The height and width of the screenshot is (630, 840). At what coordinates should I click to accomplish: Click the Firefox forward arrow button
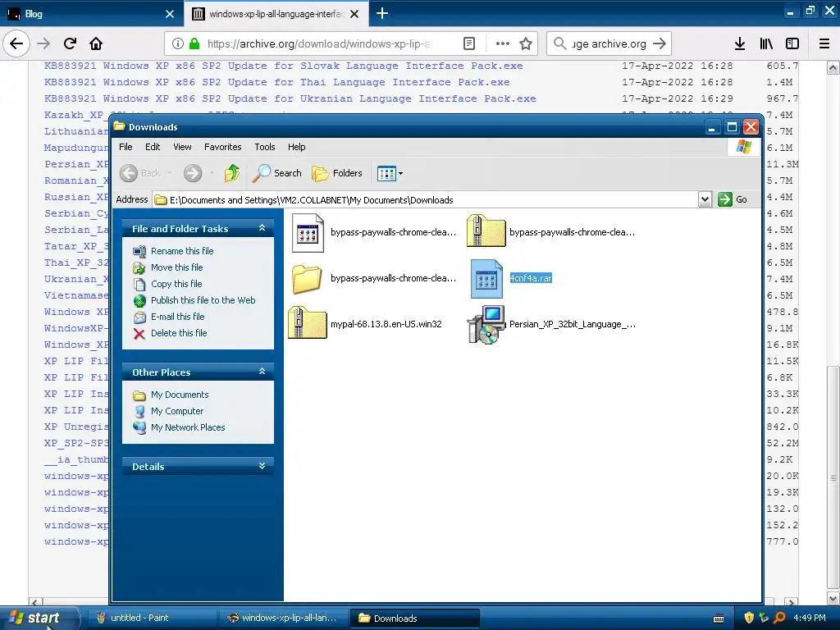[43, 43]
